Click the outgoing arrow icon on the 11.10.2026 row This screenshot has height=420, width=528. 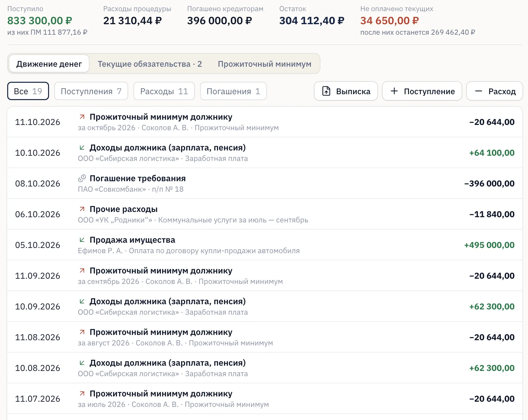tap(82, 117)
